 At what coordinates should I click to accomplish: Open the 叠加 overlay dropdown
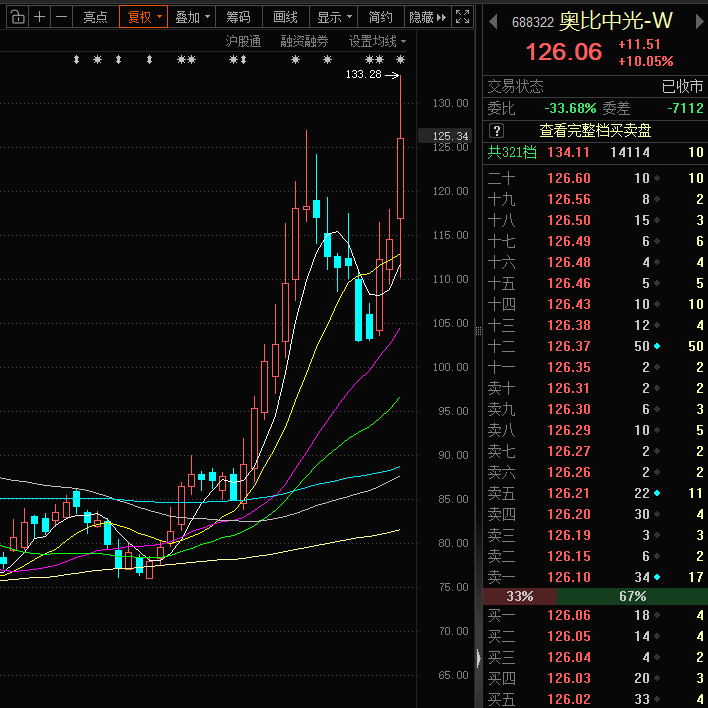(192, 17)
